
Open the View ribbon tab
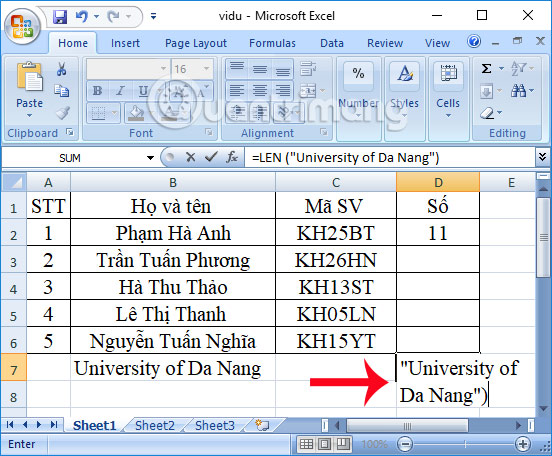437,43
